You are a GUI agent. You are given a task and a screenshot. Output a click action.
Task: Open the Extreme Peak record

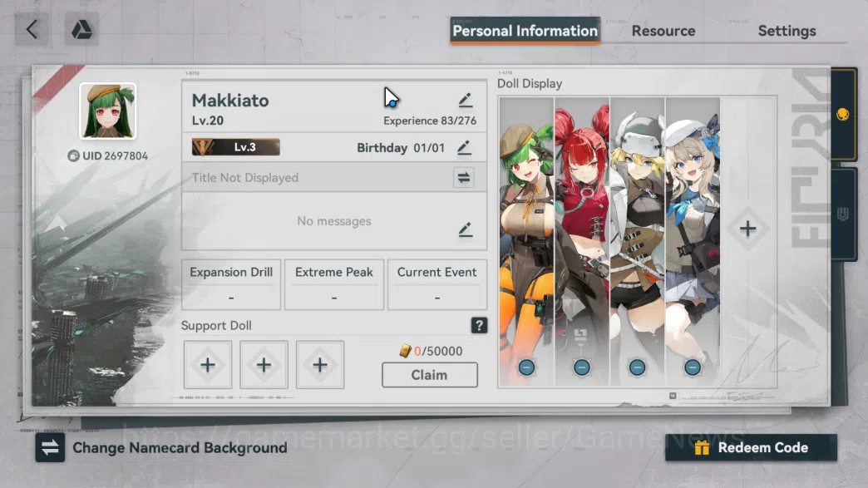[x=334, y=284]
